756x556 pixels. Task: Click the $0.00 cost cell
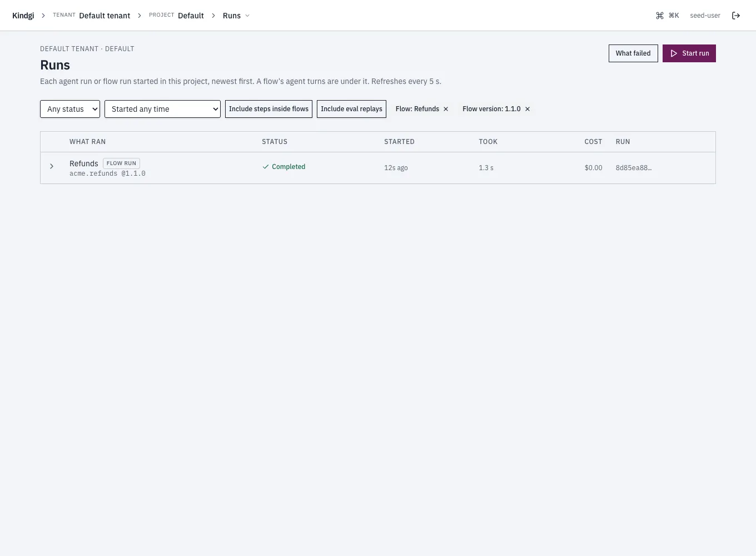point(593,168)
